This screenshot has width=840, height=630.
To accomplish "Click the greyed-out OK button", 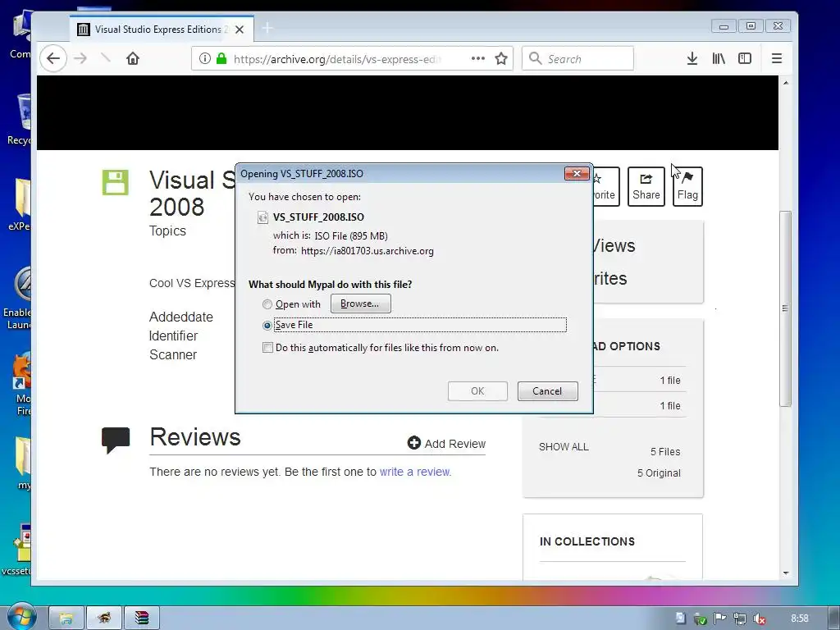I will point(477,391).
